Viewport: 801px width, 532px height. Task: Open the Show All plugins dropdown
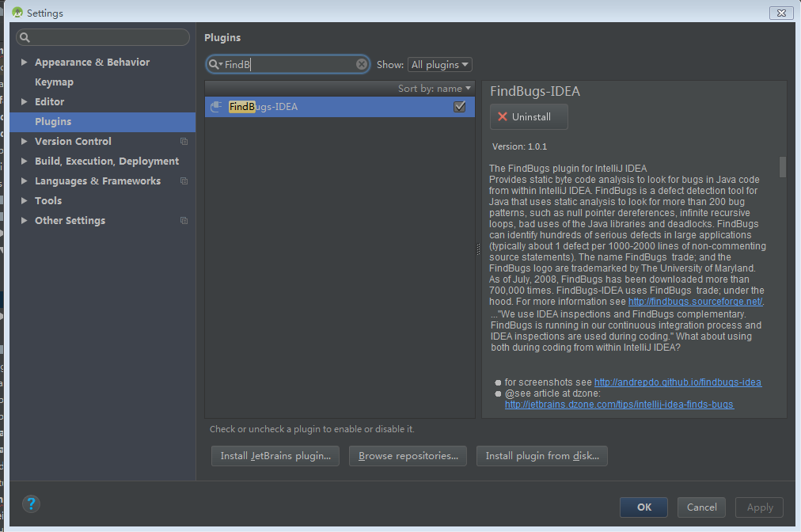(440, 64)
